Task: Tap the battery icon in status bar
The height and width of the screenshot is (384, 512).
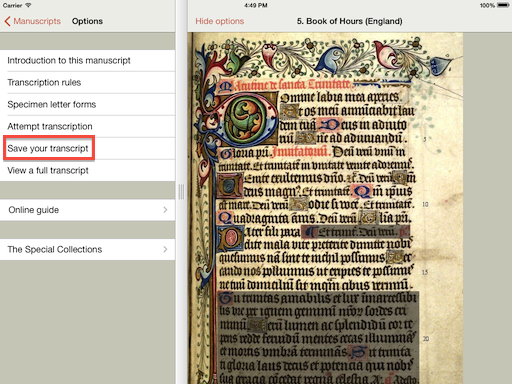Action: click(x=503, y=5)
